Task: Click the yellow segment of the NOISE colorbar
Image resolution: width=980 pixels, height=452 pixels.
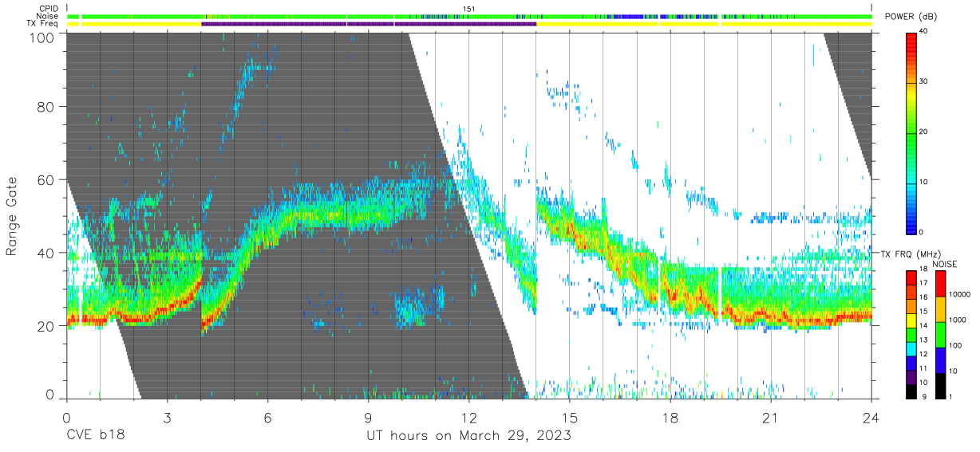Action: 940,309
